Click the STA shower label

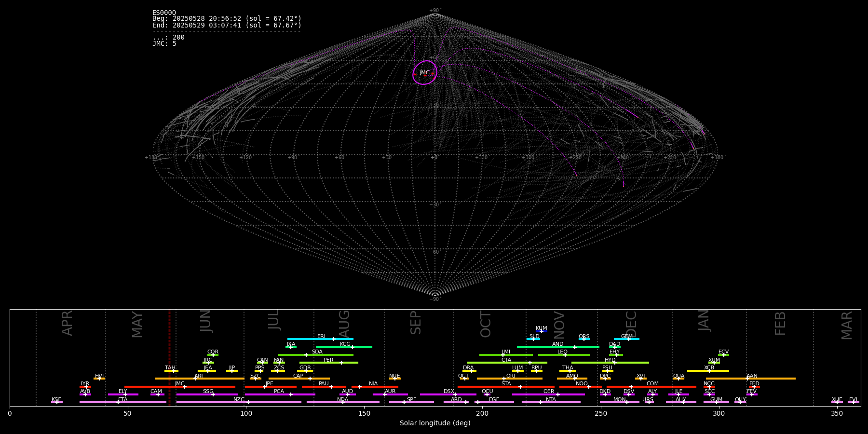[x=506, y=384]
